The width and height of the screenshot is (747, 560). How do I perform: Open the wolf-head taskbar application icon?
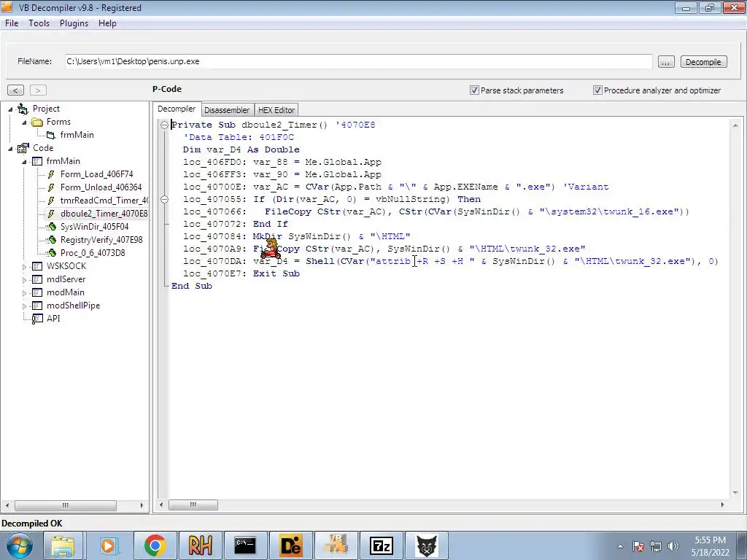click(426, 545)
